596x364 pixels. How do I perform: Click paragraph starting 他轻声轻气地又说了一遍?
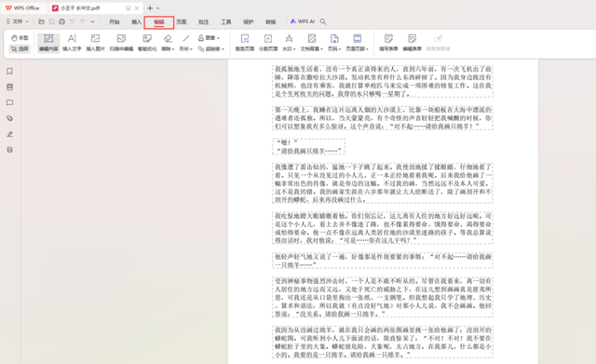point(383,261)
